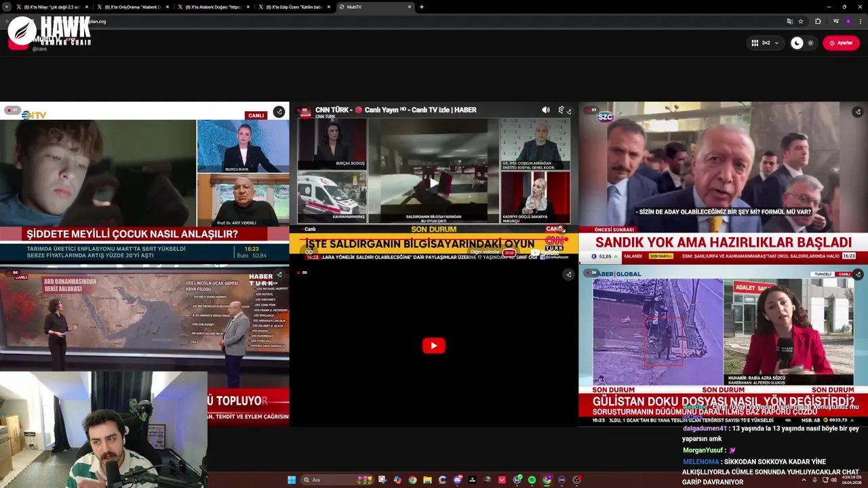
Task: Open Spotify from the taskbar
Action: tap(532, 480)
